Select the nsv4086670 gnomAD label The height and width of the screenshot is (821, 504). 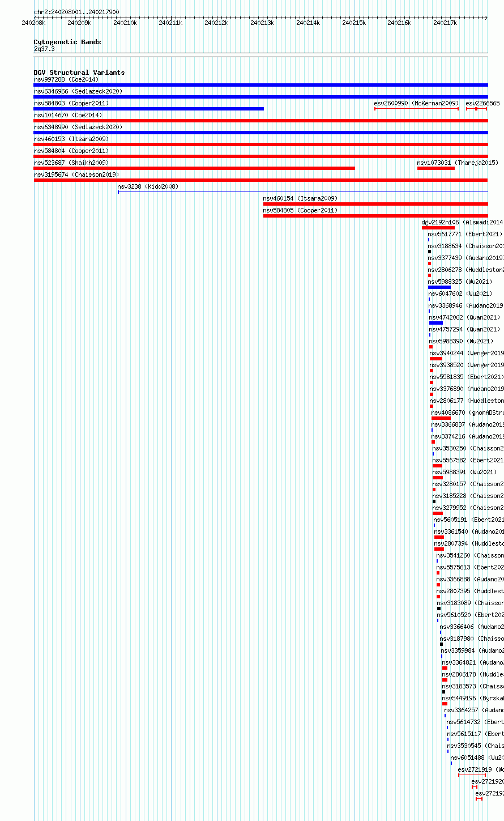(468, 412)
